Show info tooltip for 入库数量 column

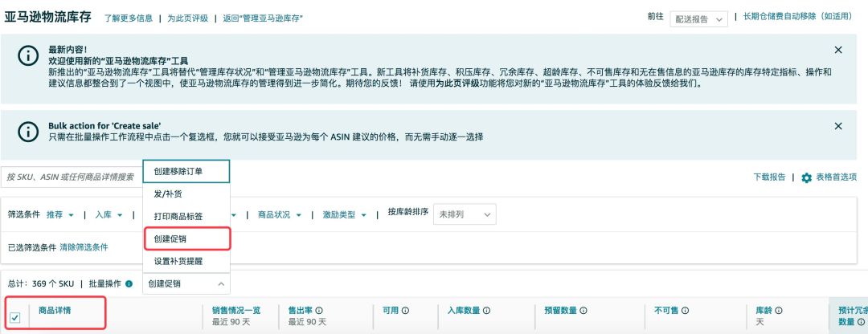[485, 311]
